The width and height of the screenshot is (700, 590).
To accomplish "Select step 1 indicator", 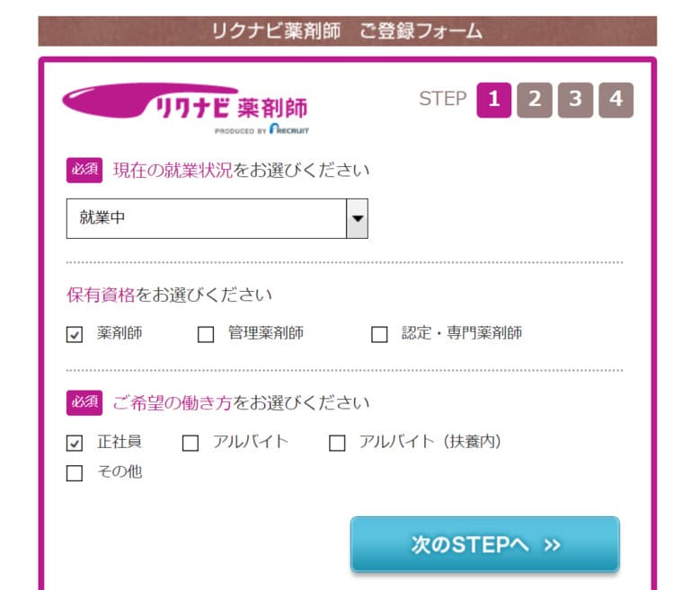I will (493, 100).
